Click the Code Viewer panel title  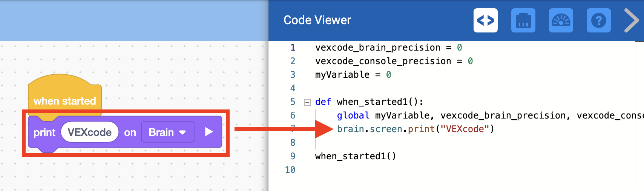point(317,20)
